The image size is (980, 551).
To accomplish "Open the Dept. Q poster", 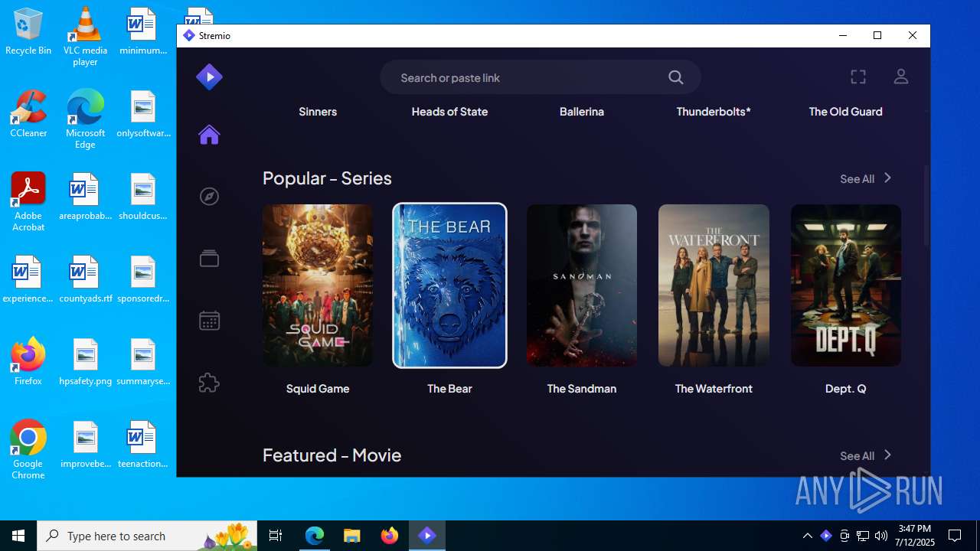I will (846, 285).
